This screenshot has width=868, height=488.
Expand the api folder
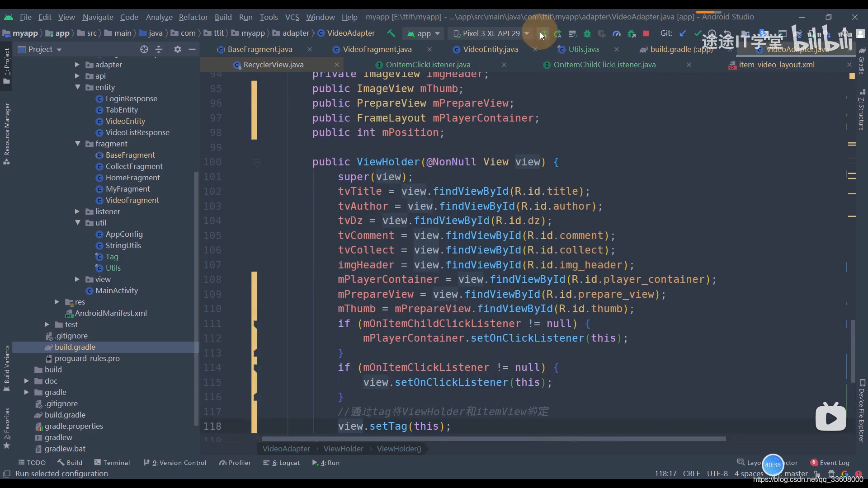(x=77, y=76)
